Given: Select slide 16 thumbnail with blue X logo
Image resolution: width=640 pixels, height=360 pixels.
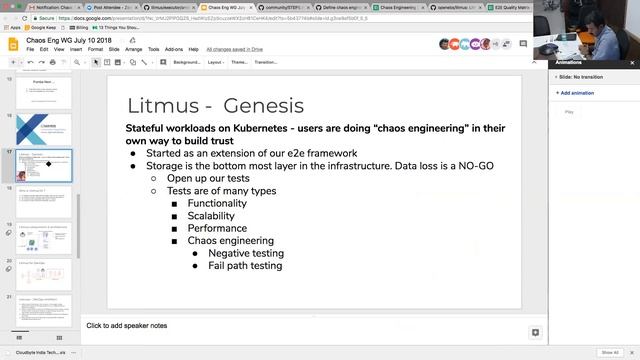Looking at the screenshot, I should [44, 129].
